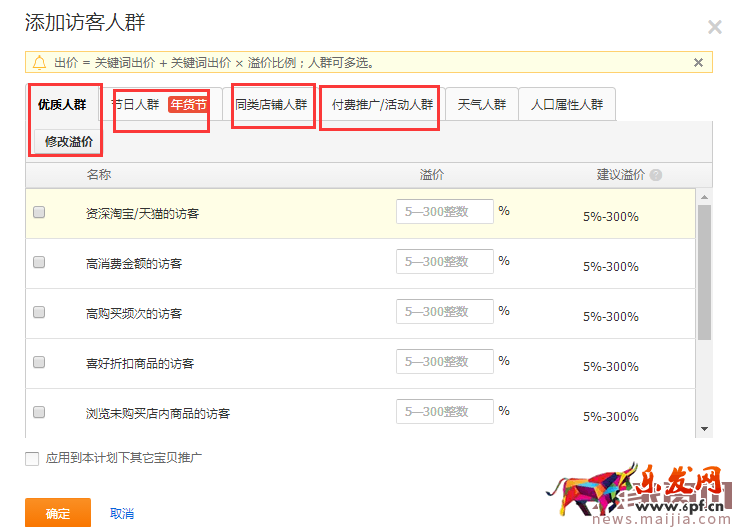
Task: Check 浏览未购买店内商品的访客 checkbox
Action: (39, 412)
